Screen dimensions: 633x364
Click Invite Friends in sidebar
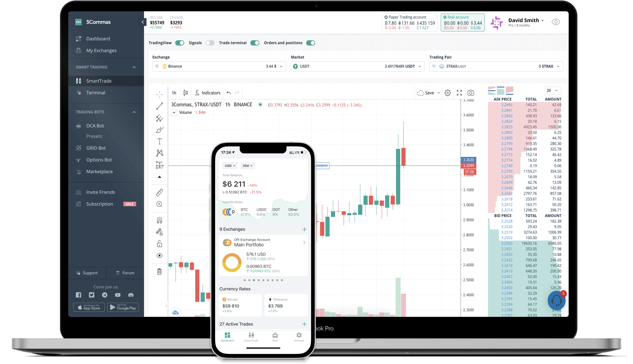[100, 192]
